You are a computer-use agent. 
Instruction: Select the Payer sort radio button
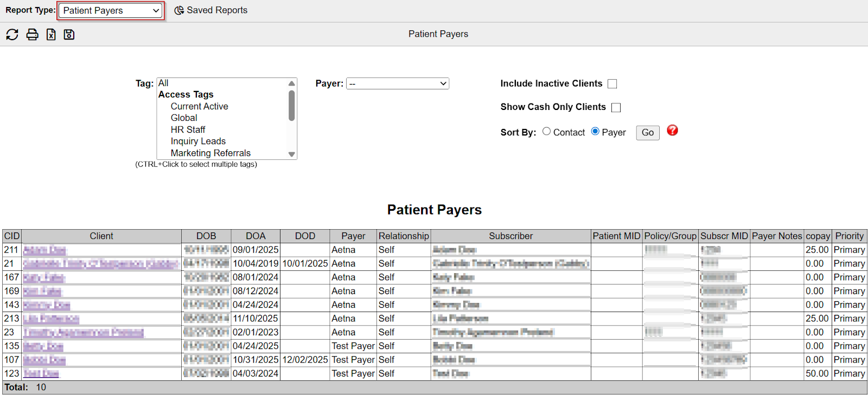[x=595, y=131]
